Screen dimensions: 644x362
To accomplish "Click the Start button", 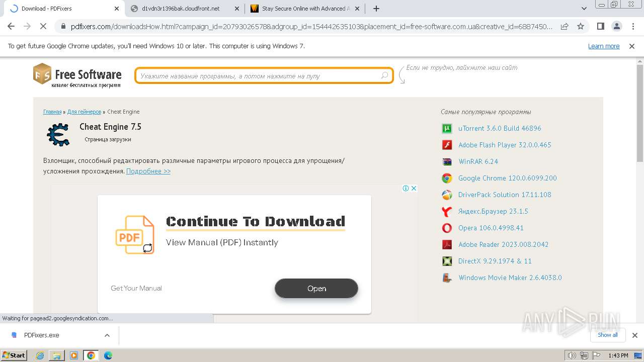I will (x=14, y=355).
